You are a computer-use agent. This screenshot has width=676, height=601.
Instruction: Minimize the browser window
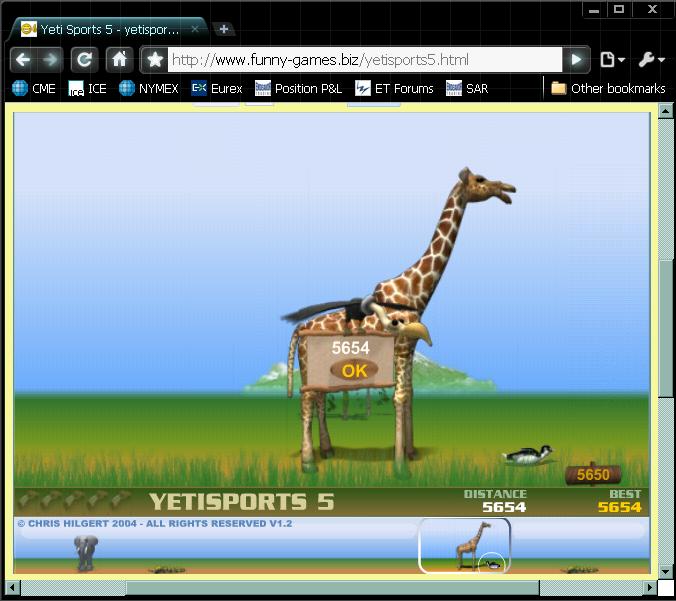coord(594,9)
